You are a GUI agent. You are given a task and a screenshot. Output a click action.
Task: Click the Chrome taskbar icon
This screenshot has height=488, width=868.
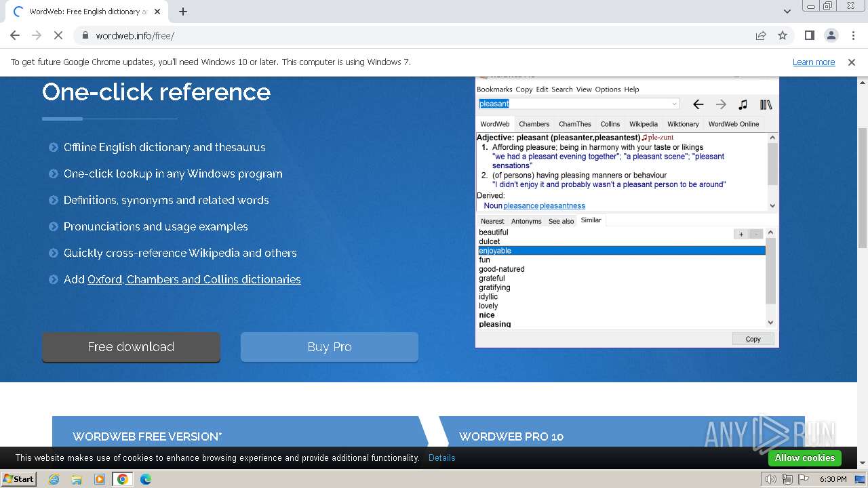point(123,479)
